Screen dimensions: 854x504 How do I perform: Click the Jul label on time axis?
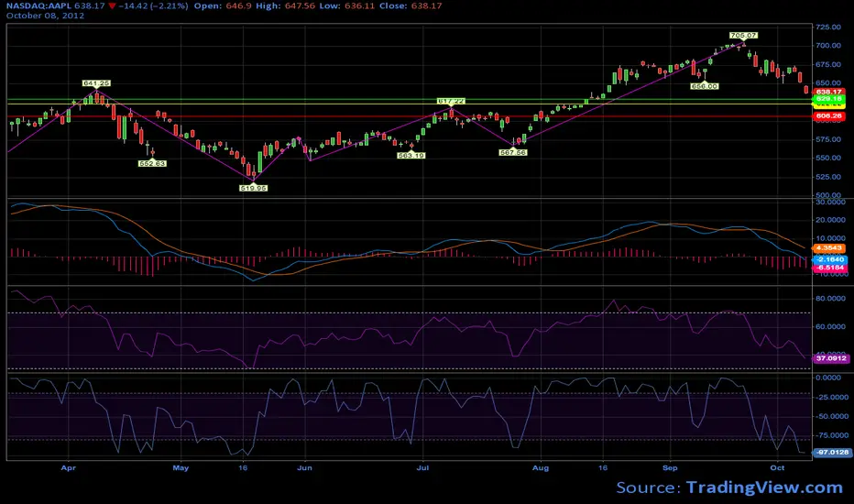pyautogui.click(x=422, y=468)
